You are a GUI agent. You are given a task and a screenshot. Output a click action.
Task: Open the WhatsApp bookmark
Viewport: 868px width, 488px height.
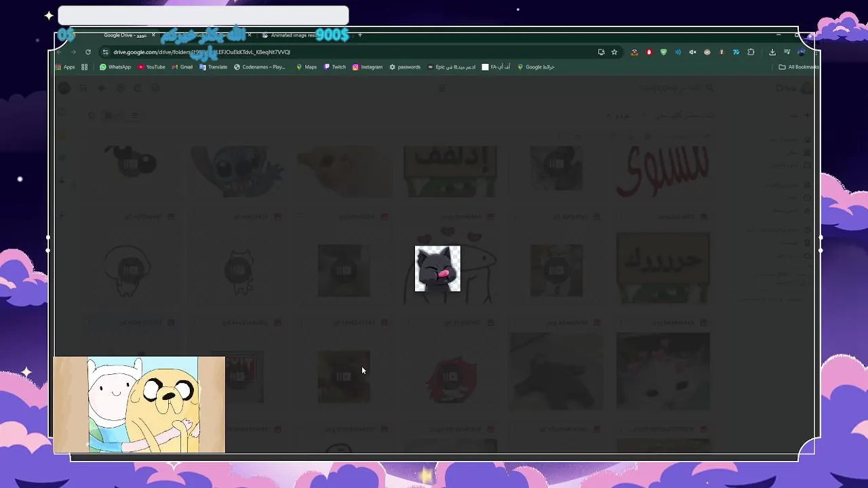tap(115, 67)
